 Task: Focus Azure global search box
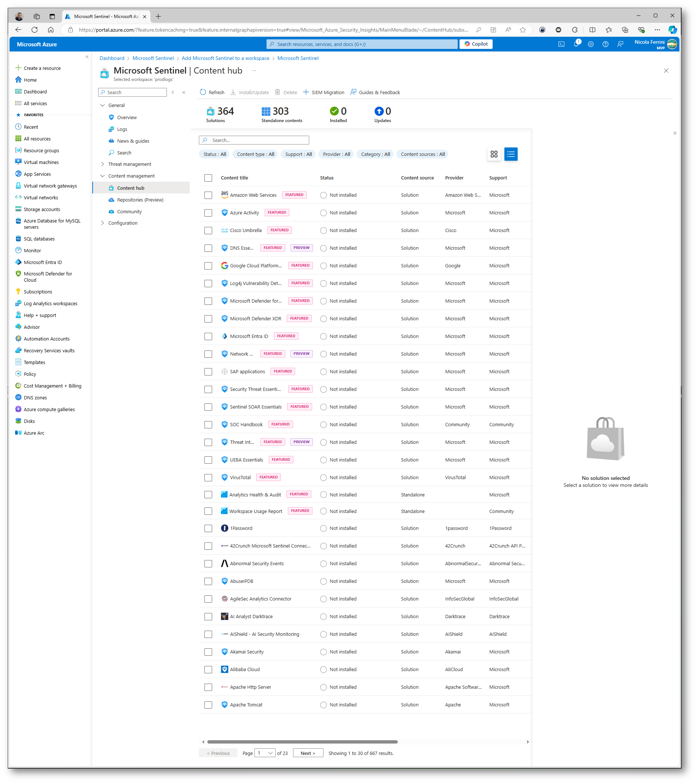coord(361,44)
